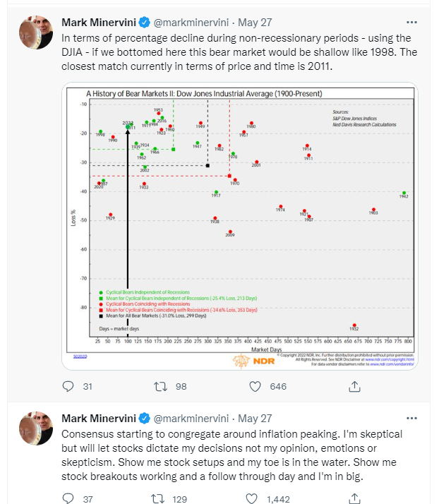This screenshot has height=504, width=439.
Task: Reply to the bear market chart tweet
Action: click(68, 386)
